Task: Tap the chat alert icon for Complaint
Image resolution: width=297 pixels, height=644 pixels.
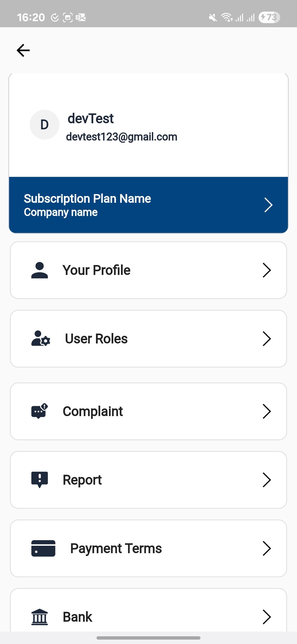Action: [x=40, y=411]
